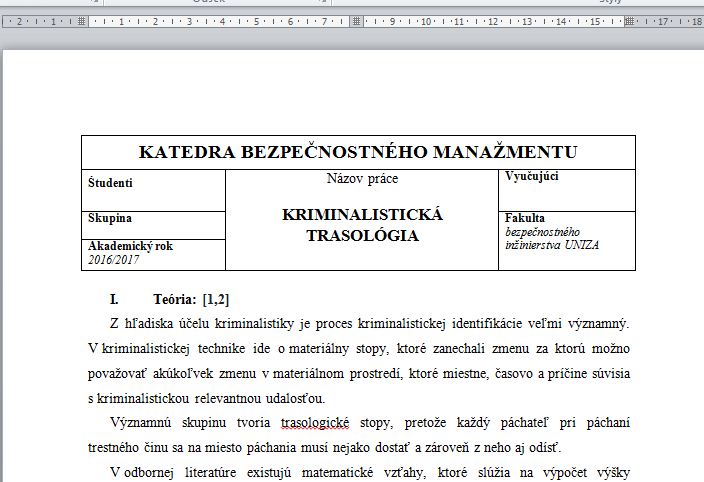Open the Odsek paragraph dialog launcher
This screenshot has width=704, height=482.
click(323, 2)
